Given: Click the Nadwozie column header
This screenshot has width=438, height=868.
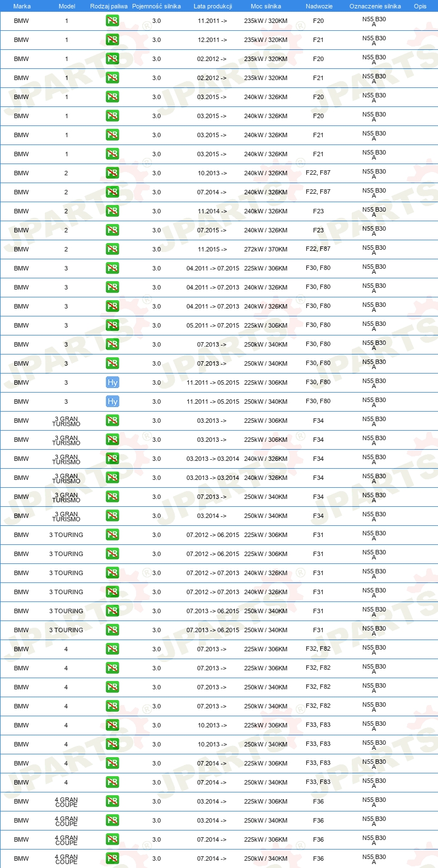Looking at the screenshot, I should 319,6.
